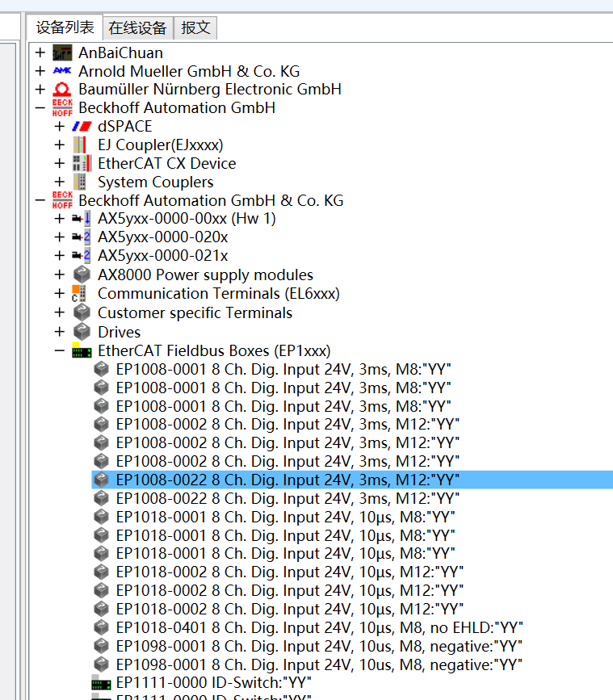This screenshot has height=700, width=613.
Task: Click the box icon beside Drives
Action: point(82,332)
